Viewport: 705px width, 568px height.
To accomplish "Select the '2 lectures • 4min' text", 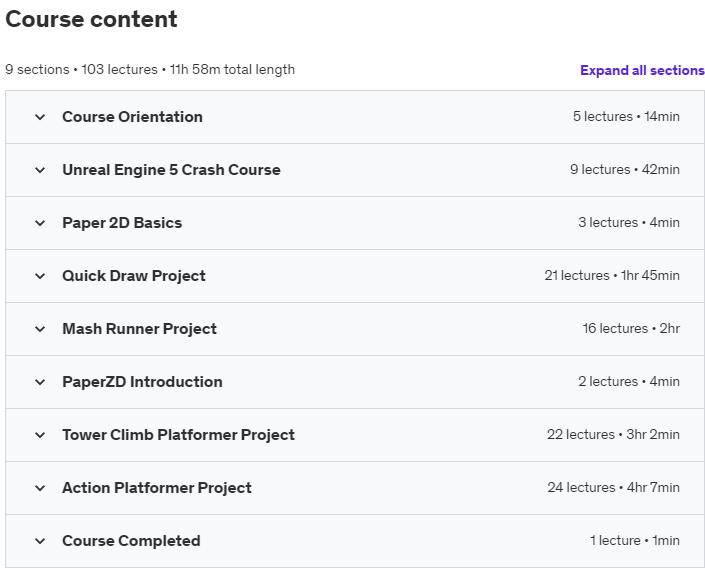I will tap(629, 382).
